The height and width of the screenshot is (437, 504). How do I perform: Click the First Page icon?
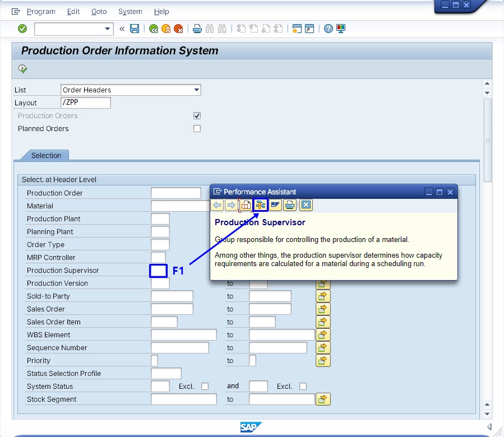click(x=241, y=29)
